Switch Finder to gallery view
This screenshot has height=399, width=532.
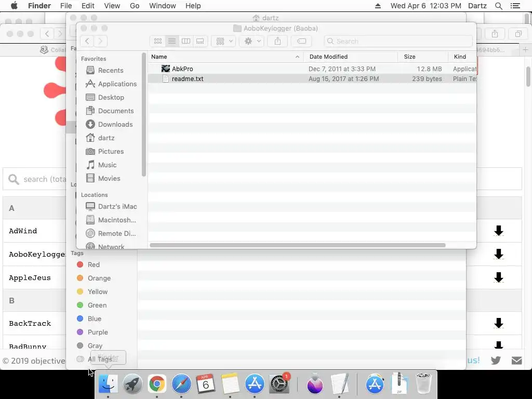(x=200, y=41)
